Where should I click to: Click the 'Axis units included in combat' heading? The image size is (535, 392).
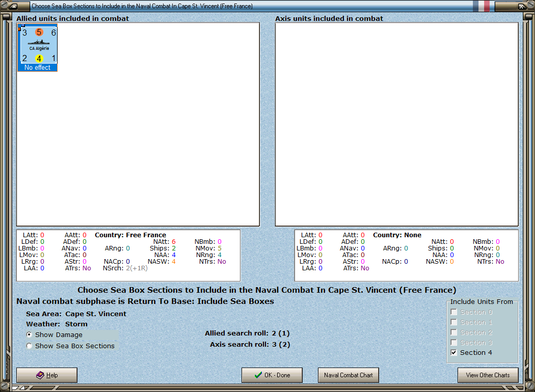pyautogui.click(x=329, y=18)
